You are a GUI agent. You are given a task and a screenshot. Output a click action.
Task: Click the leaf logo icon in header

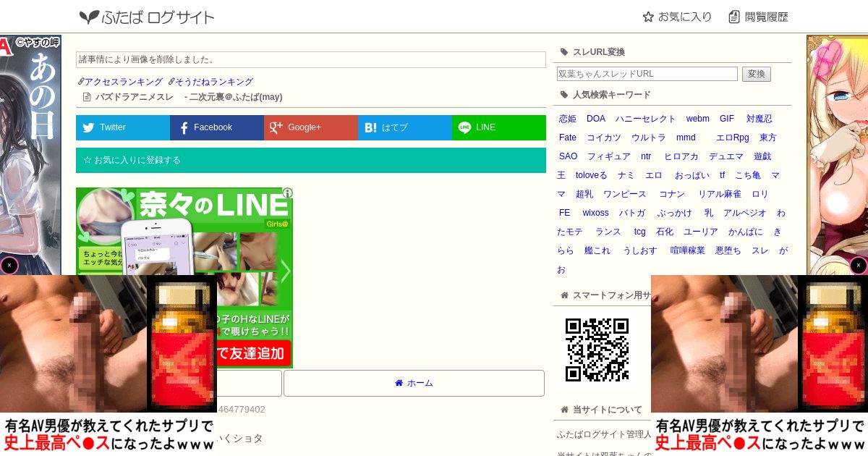[x=89, y=17]
